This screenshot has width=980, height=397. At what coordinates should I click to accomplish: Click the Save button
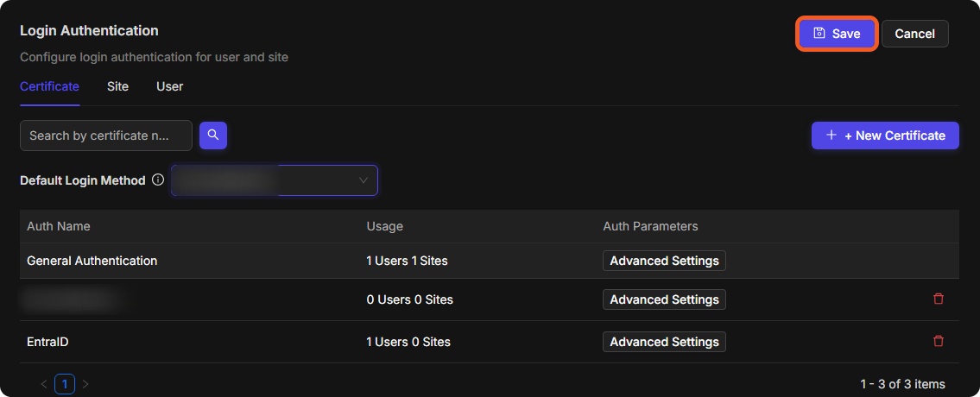837,34
